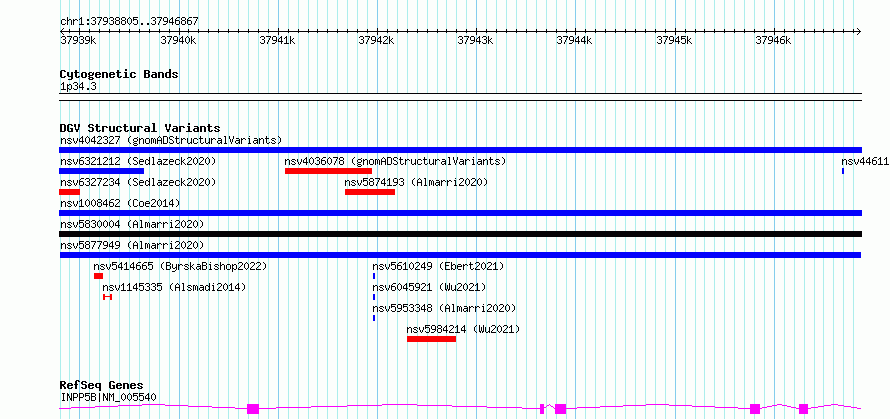This screenshot has width=890, height=419.
Task: Click ruler tick labeled 37941k
Action: 278,40
